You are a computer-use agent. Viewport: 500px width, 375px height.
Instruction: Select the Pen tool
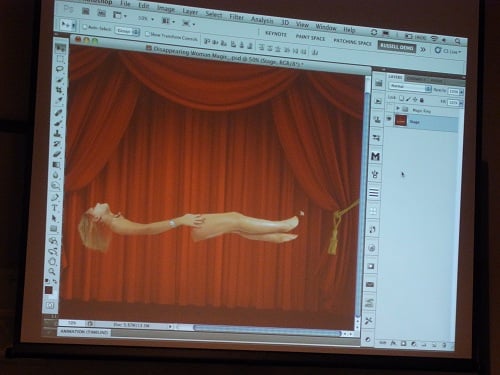(x=55, y=198)
